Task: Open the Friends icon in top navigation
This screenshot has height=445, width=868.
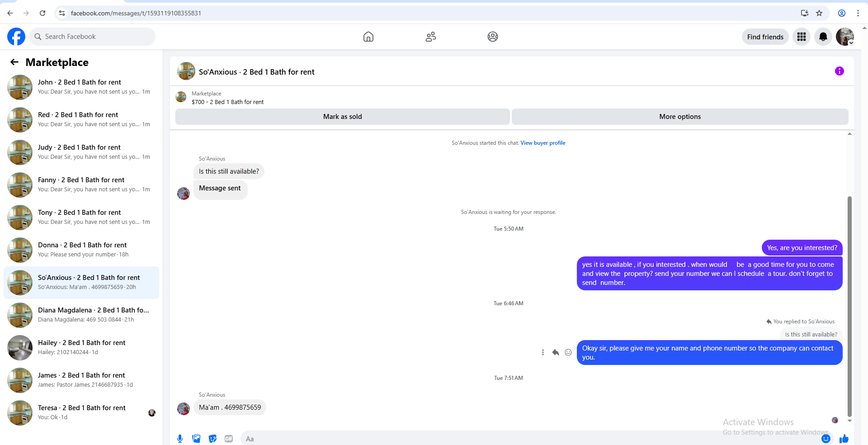Action: (x=431, y=37)
